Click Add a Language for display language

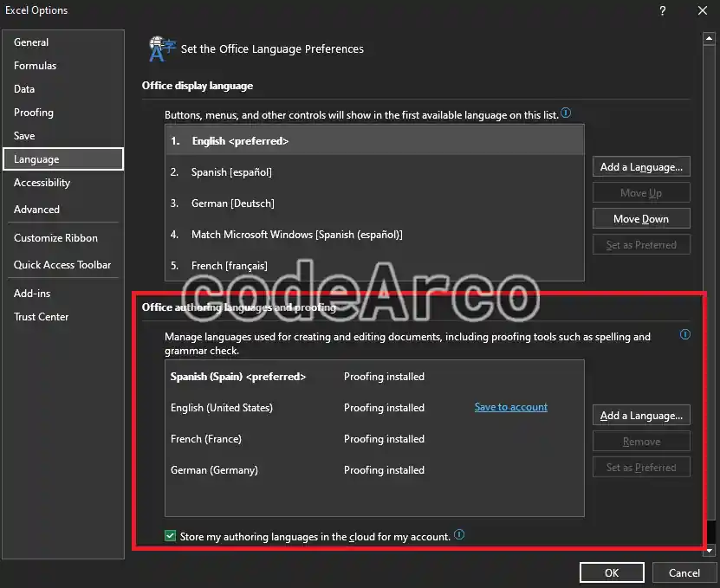(641, 167)
